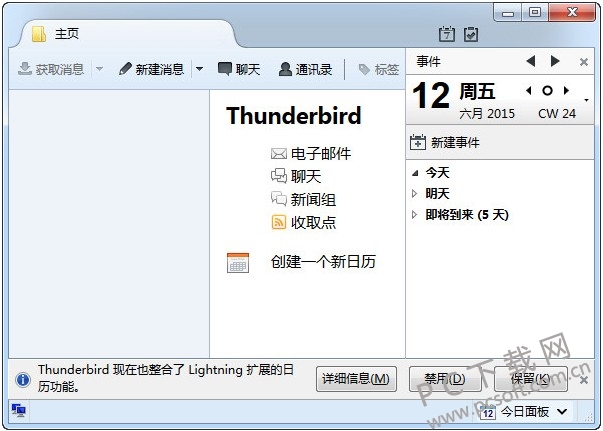Viewport: 603px width, 431px height.
Task: Click the 禁用(D) button
Action: 445,379
